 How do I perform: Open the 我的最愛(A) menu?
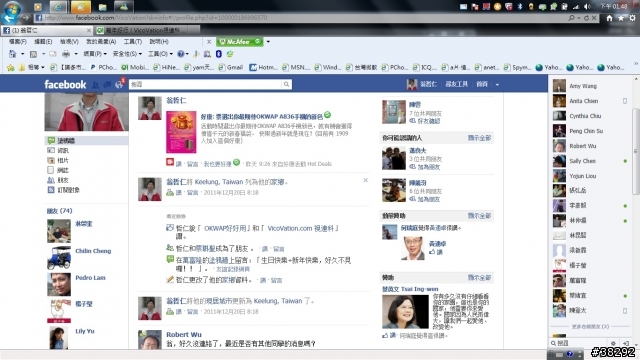pyautogui.click(x=101, y=42)
